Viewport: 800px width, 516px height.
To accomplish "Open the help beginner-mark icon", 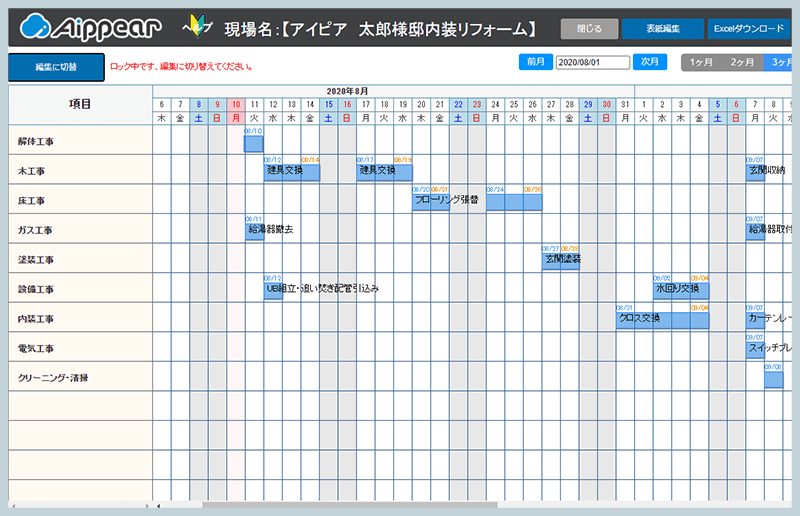I will [197, 26].
